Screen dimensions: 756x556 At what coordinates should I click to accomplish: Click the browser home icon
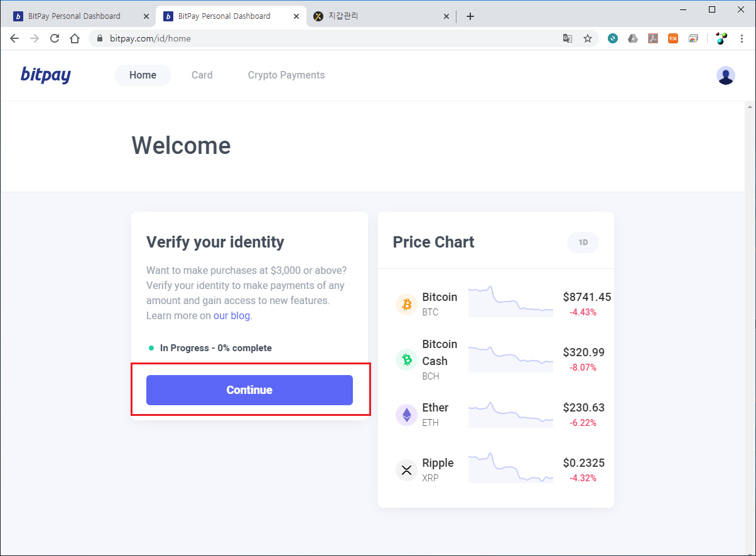coord(75,38)
